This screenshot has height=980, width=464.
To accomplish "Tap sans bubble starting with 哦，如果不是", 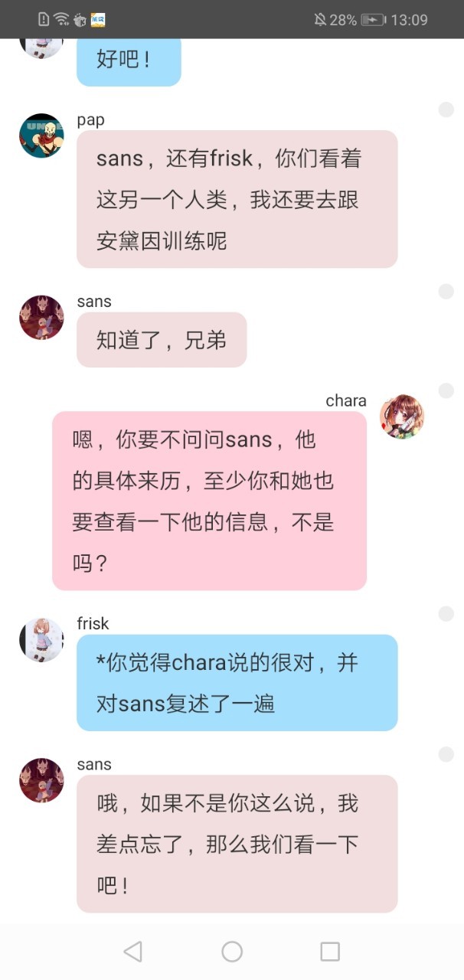I will click(237, 844).
